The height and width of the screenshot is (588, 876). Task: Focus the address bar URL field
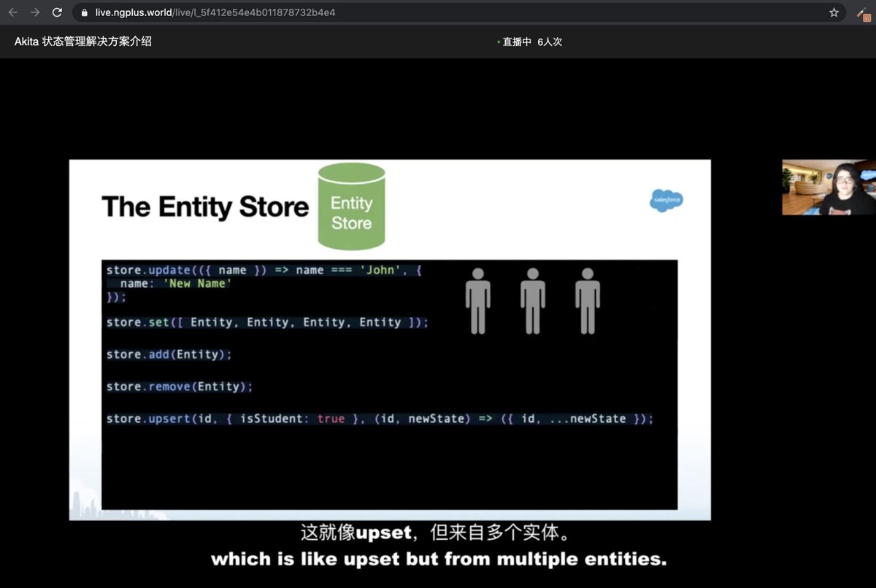coord(459,12)
